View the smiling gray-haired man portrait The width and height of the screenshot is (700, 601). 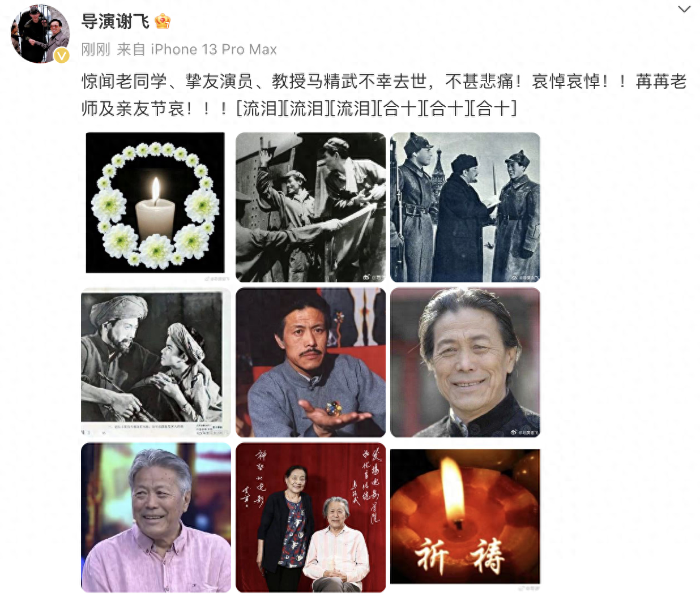pyautogui.click(x=465, y=362)
